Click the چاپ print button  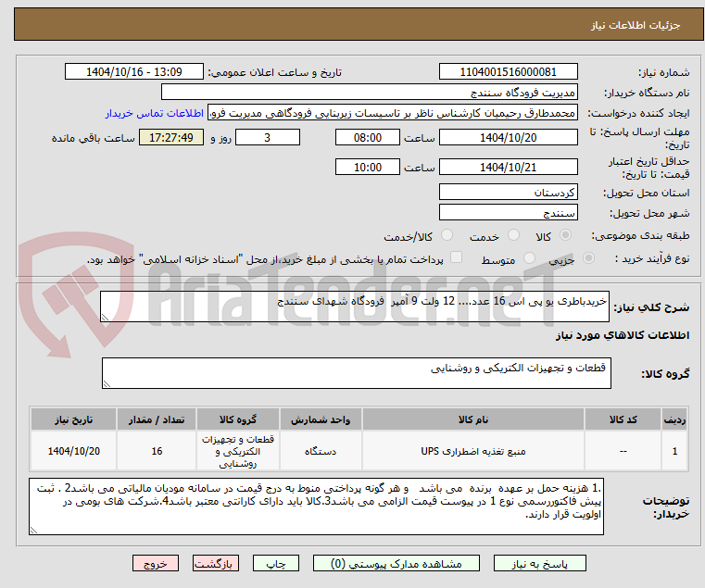(x=276, y=563)
